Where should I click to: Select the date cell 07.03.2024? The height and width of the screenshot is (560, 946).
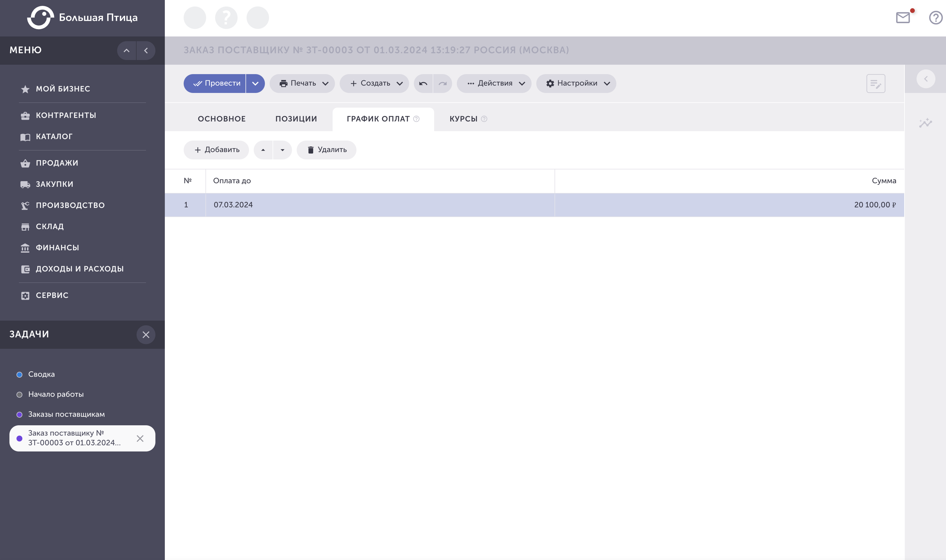pyautogui.click(x=380, y=205)
